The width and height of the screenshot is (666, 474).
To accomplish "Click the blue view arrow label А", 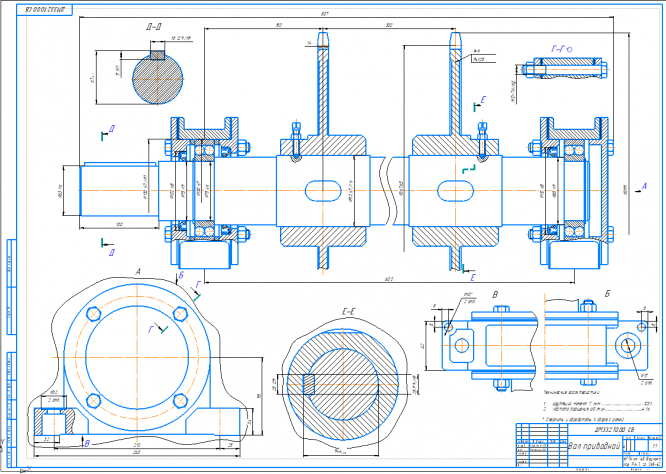I will coord(644,186).
